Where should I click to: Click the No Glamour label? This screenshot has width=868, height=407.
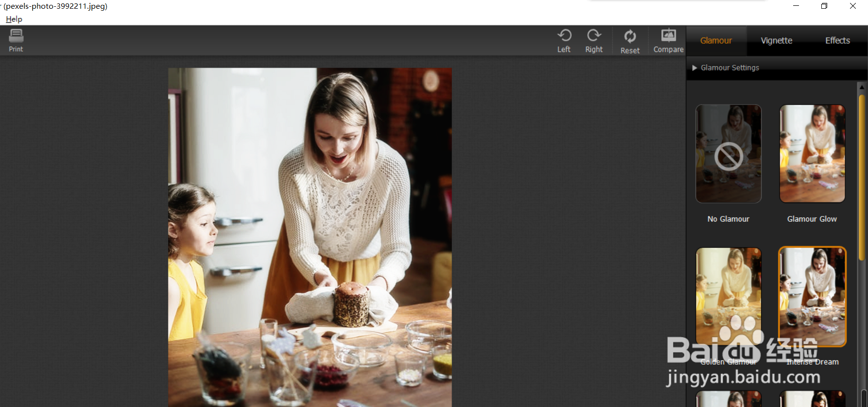point(728,219)
